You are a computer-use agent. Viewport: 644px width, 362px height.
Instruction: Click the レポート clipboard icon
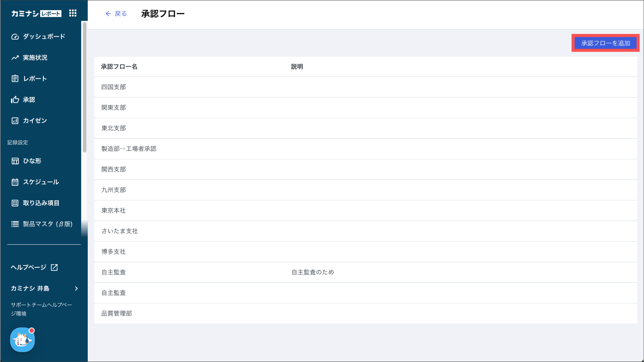pyautogui.click(x=15, y=79)
